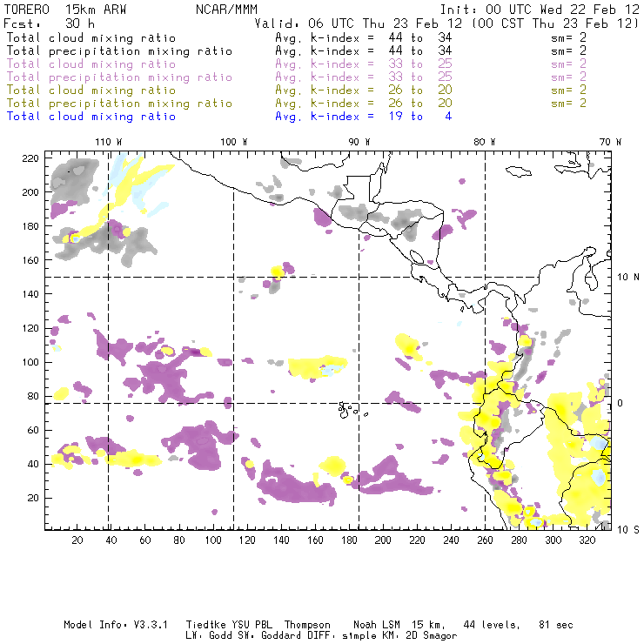644x644 pixels.
Task: Click the "Init: 00 UTC Wed 22 Feb 12" text
Action: pyautogui.click(x=540, y=10)
